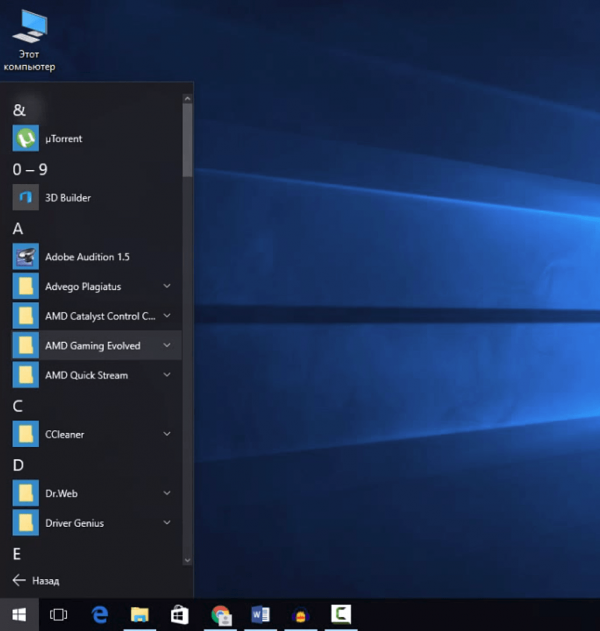This screenshot has height=631, width=600.
Task: Click the µTorrent text label
Action: click(x=64, y=139)
